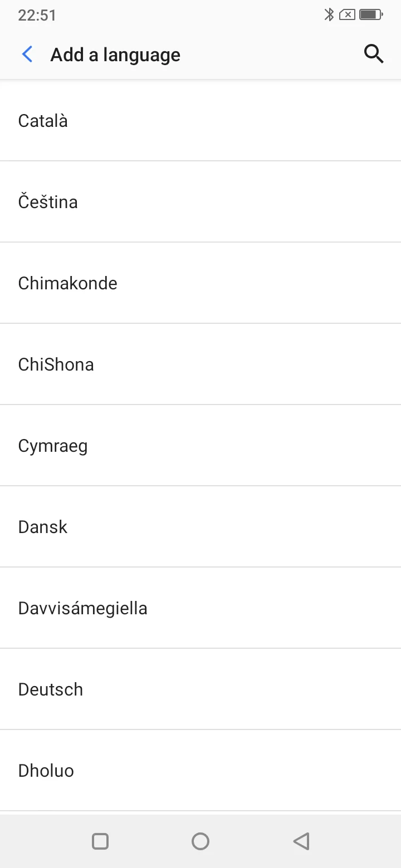Tap the back arrow icon
The width and height of the screenshot is (401, 868).
click(x=27, y=55)
